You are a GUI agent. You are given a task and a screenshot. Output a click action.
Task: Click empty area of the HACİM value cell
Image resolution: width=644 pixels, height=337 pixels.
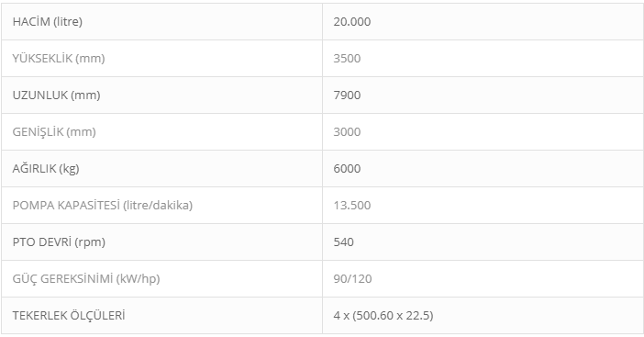coord(493,22)
